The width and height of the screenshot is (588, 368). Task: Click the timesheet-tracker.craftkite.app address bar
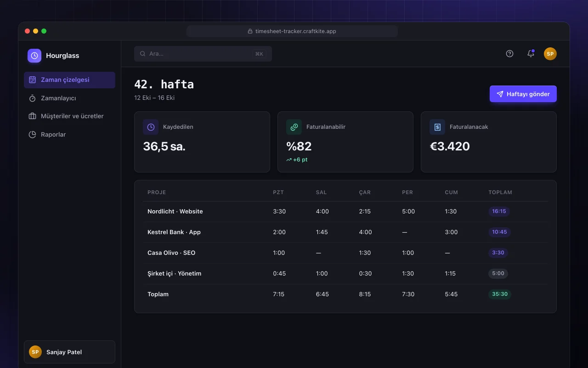click(x=292, y=31)
